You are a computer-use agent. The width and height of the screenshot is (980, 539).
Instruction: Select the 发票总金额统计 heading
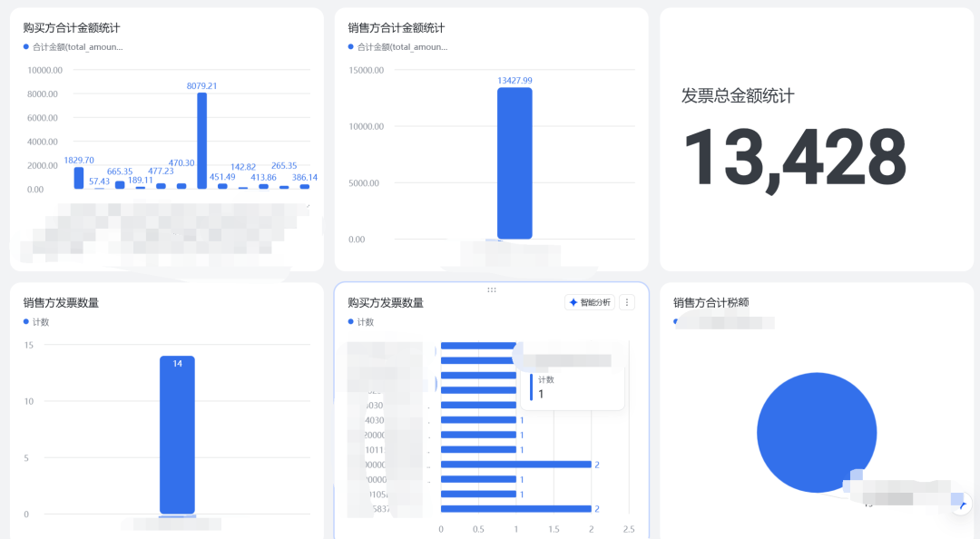(738, 96)
